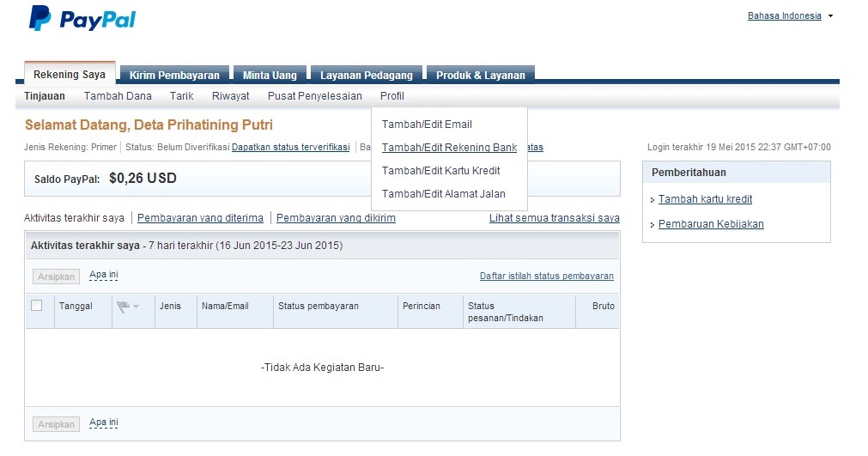
Task: Click the bottom Arsipkan button
Action: (56, 424)
